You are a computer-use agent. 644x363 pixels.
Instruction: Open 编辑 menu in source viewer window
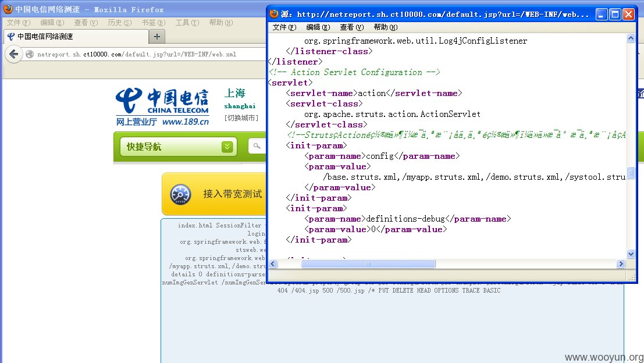coord(318,27)
